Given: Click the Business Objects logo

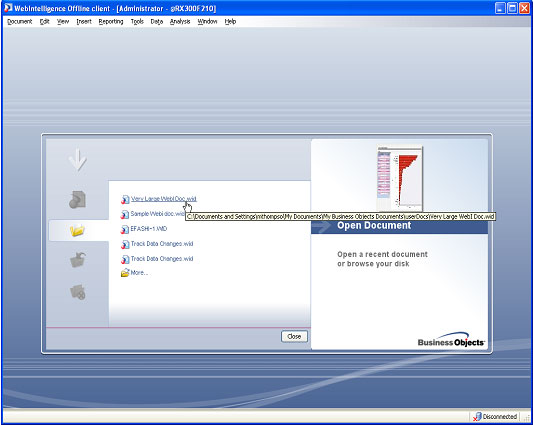Looking at the screenshot, I should point(451,340).
